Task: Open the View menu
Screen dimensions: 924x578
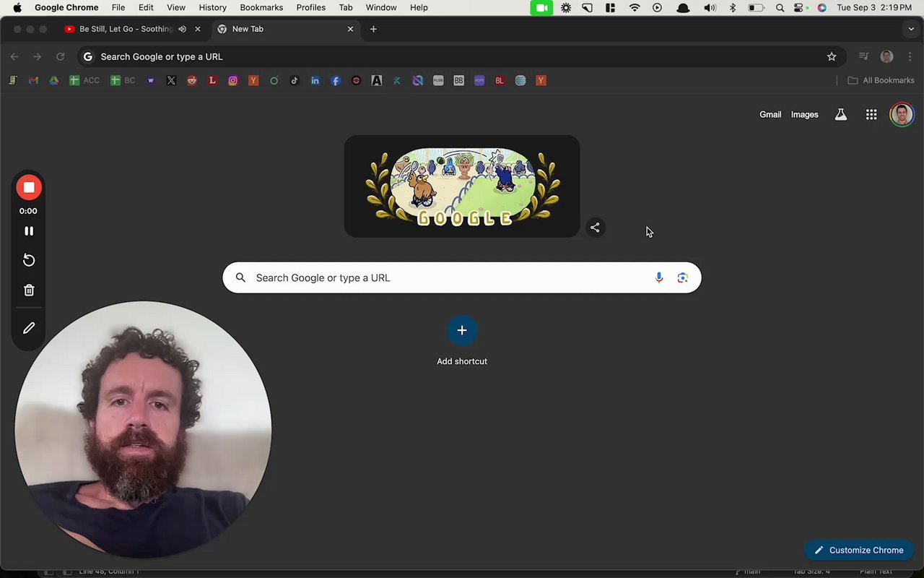Action: (176, 7)
